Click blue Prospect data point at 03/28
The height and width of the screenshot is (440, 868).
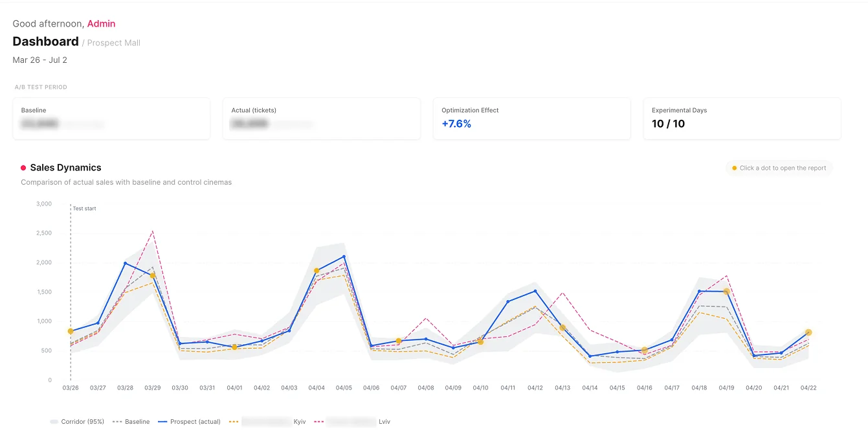(125, 263)
